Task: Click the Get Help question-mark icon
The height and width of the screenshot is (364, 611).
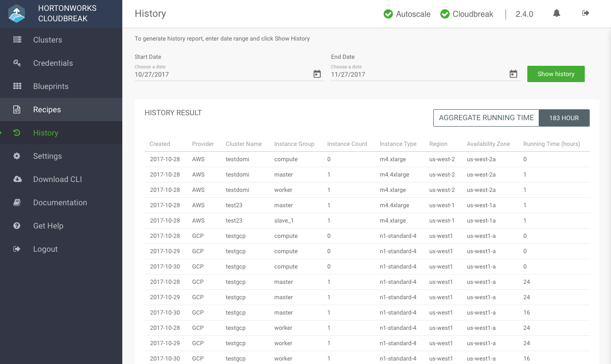Action: 17,226
